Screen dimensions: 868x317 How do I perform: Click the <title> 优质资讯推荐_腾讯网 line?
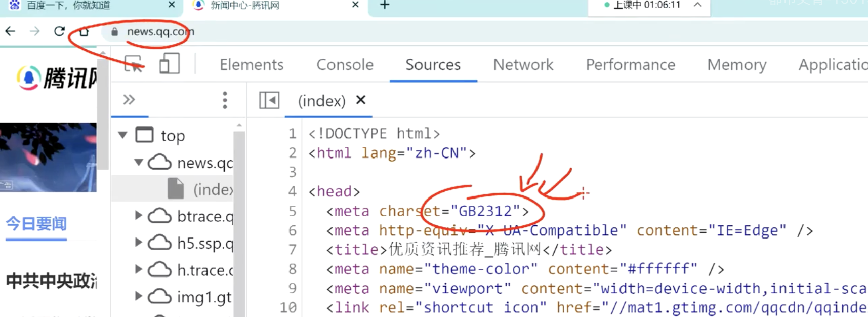coord(469,250)
